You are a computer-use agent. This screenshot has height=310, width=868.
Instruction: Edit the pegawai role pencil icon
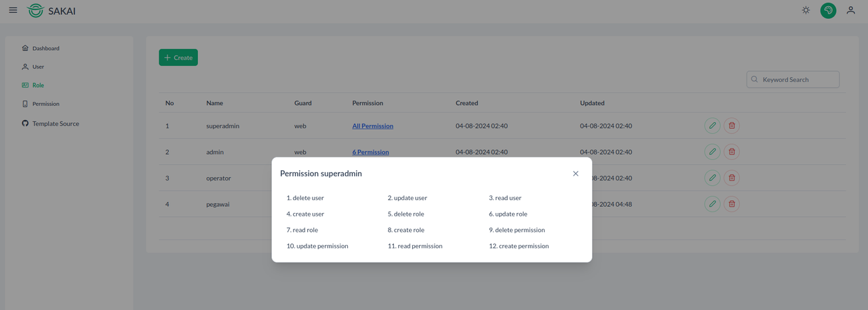coord(712,204)
